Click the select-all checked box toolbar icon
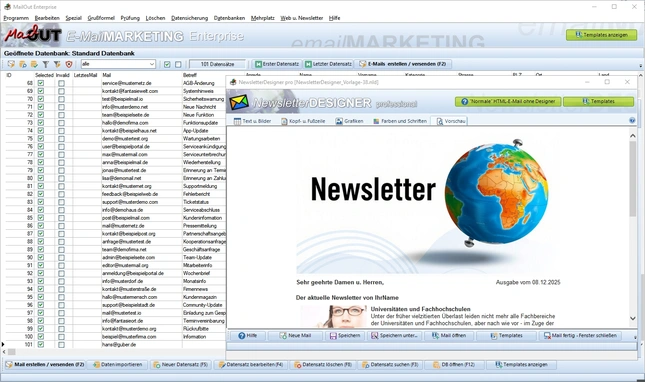The width and height of the screenshot is (645, 382). click(167, 64)
